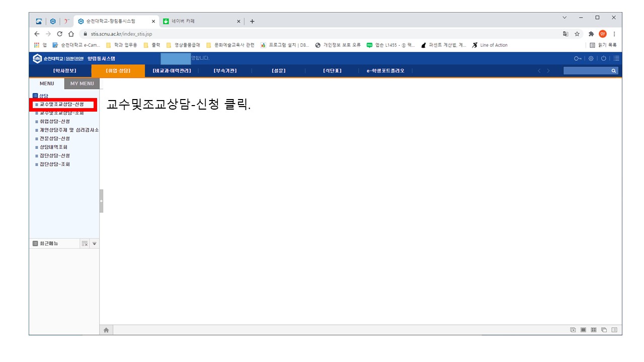Select the [취업·상담] menu
Viewport: 644px width, 362px height.
tap(118, 71)
